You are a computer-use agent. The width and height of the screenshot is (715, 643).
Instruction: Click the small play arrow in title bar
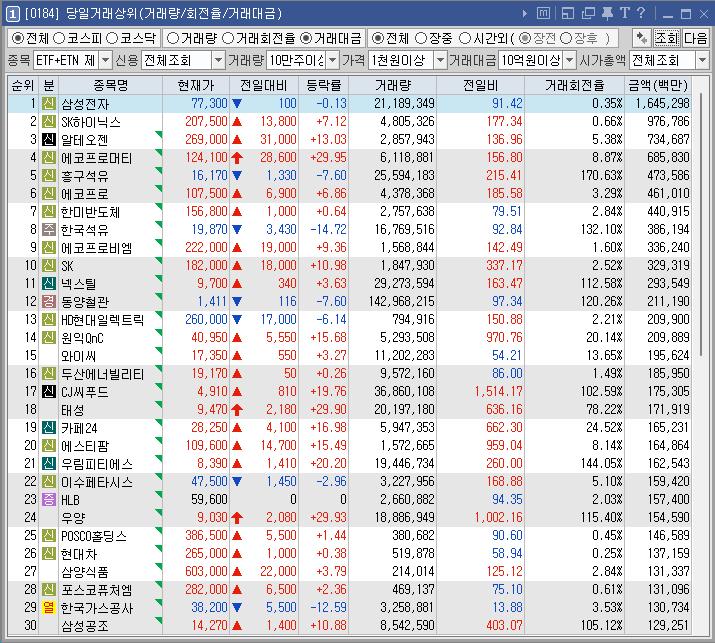525,14
